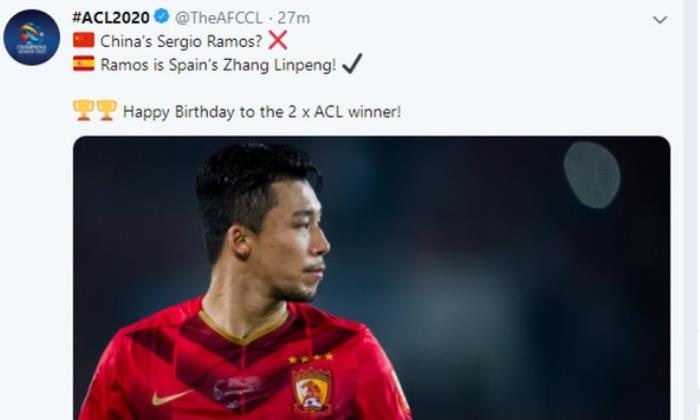Click the AFC Champions League profile avatar
Image resolution: width=700 pixels, height=420 pixels.
[x=32, y=37]
